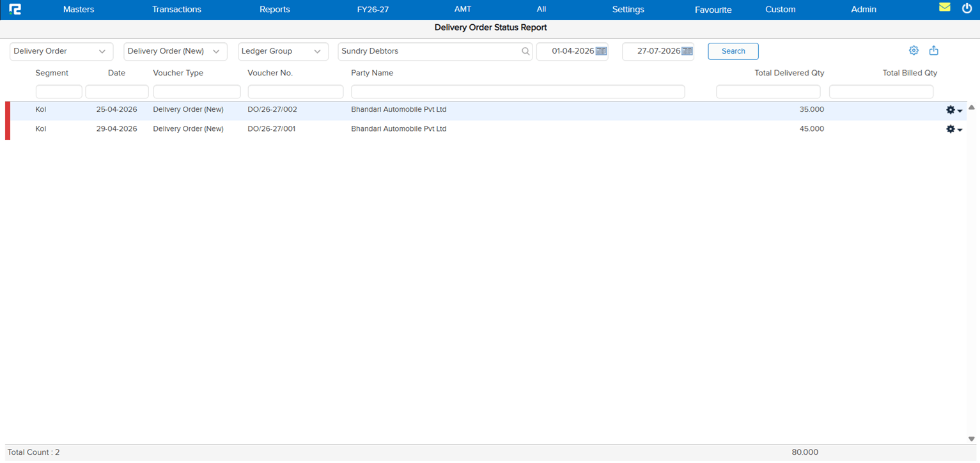The width and height of the screenshot is (980, 463).
Task: Open the Reports menu
Action: click(275, 10)
